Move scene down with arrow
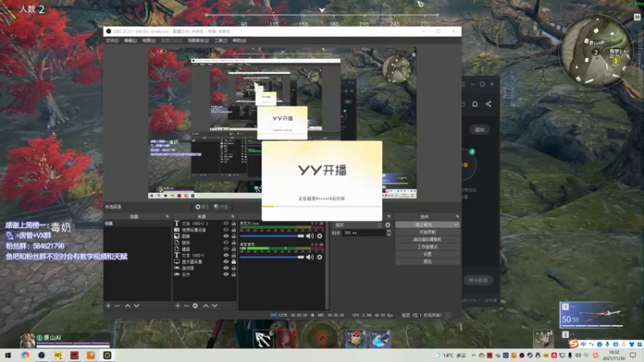Screen dimensions: 644x362 [x=136, y=306]
